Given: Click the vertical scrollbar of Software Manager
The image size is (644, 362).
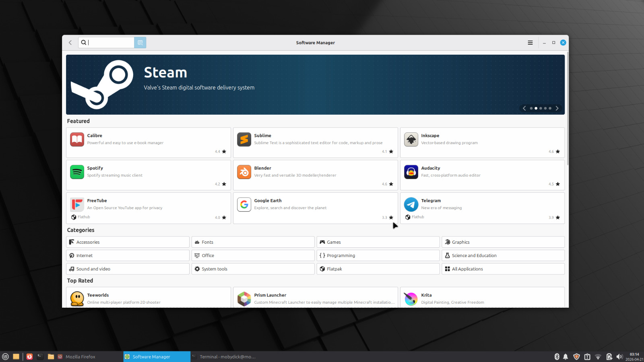Looking at the screenshot, I should (x=568, y=109).
